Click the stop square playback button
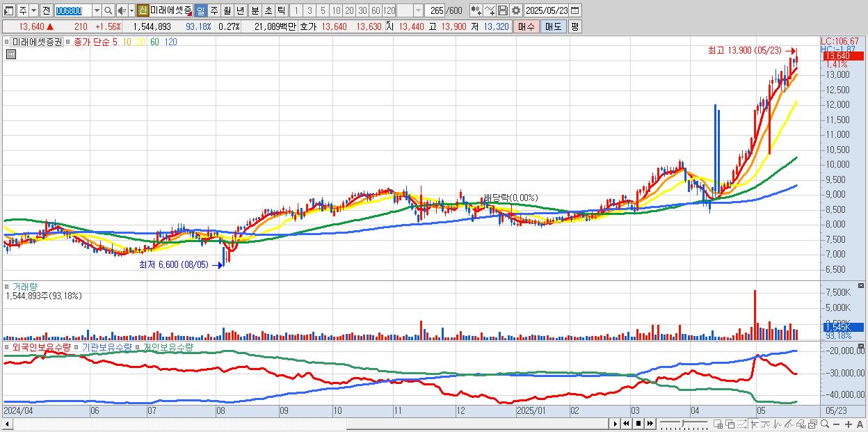 [638, 424]
